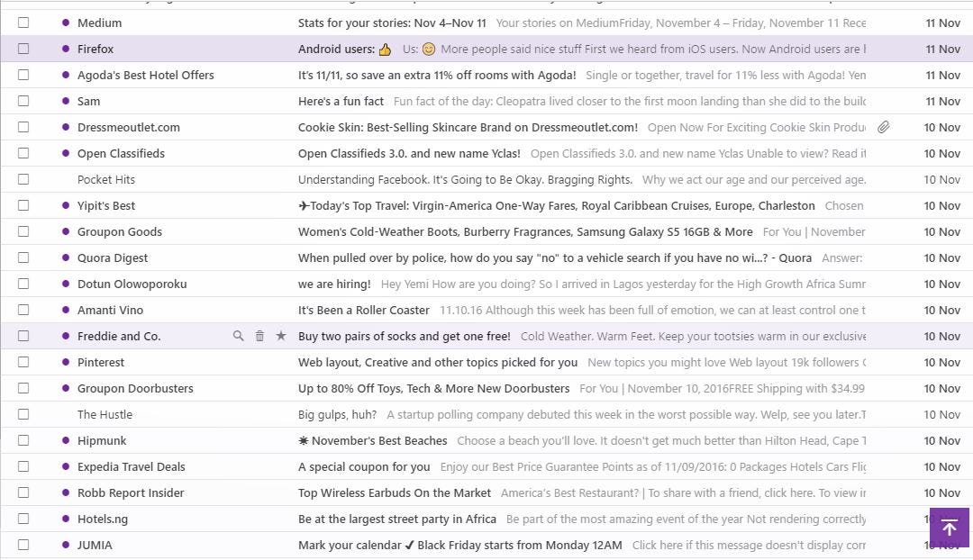Toggle unread dot for Sam email
This screenshot has width=973, height=560.
[x=66, y=101]
